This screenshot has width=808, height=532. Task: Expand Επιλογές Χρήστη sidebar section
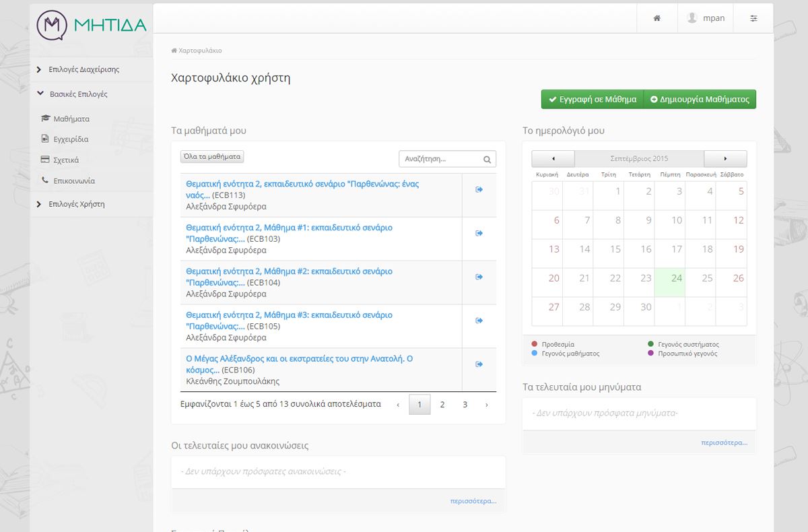(76, 204)
